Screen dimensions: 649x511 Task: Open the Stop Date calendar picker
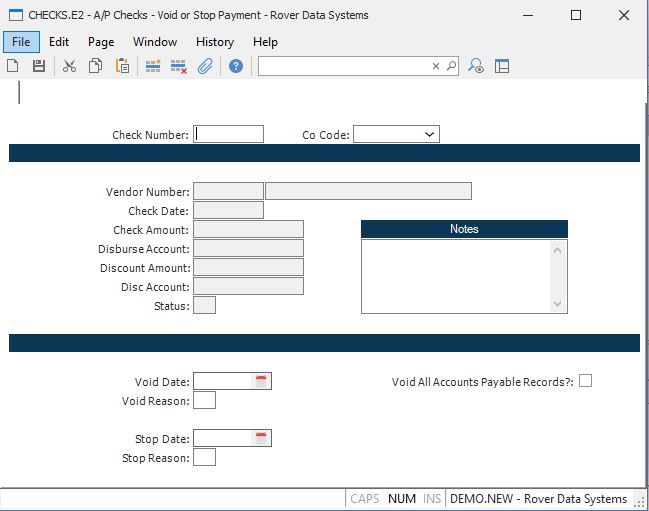pyautogui.click(x=261, y=438)
